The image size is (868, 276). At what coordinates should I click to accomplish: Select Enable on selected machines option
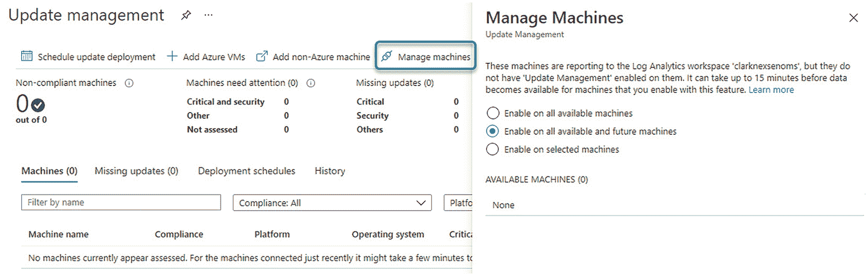(493, 149)
